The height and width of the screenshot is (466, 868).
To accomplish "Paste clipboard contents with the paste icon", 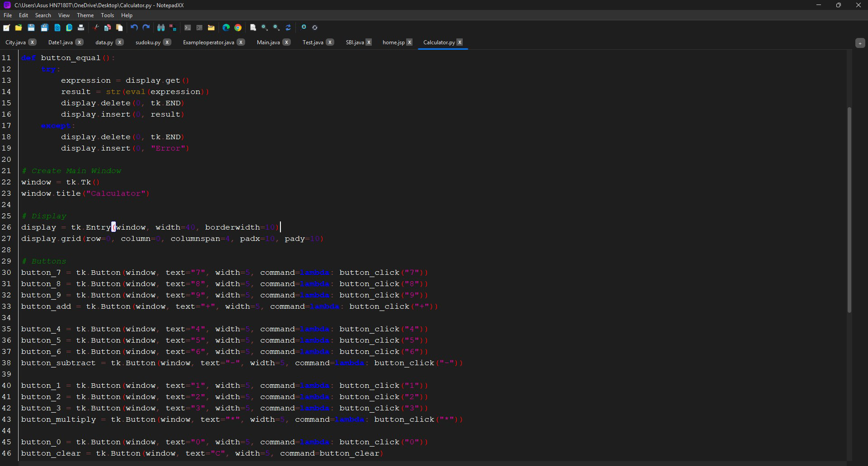I will pos(119,28).
